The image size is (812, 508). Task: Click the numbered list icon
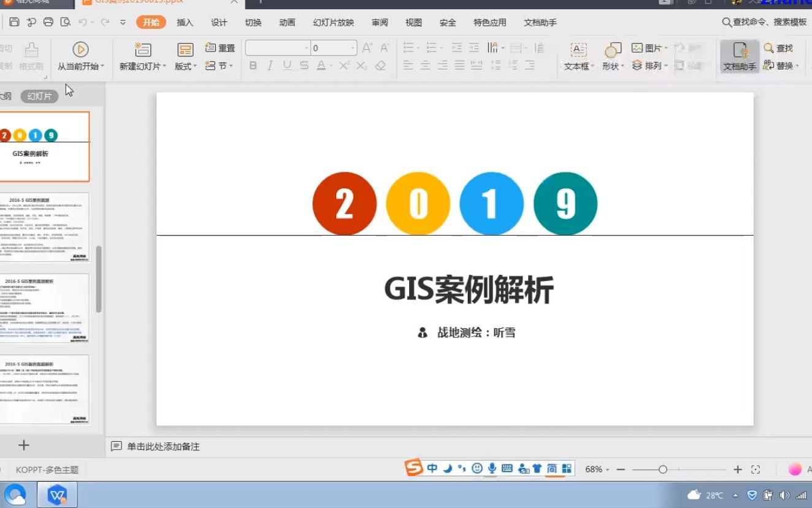click(x=431, y=48)
